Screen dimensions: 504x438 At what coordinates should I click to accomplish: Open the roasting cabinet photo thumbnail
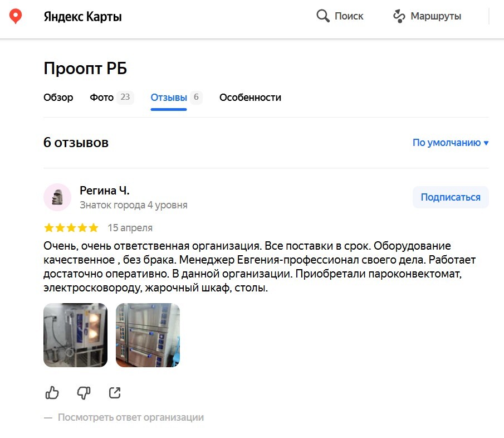click(148, 335)
